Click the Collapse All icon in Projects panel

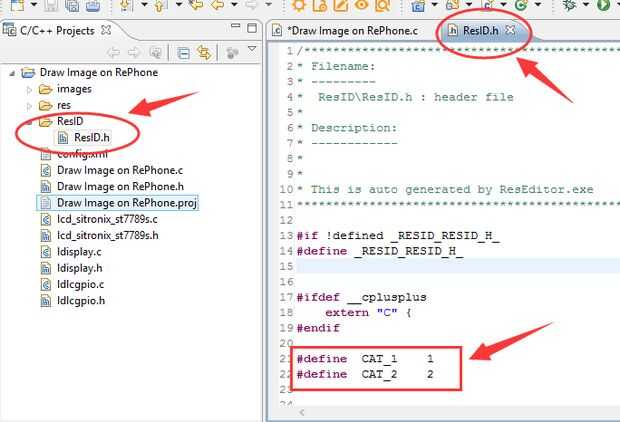point(183,53)
